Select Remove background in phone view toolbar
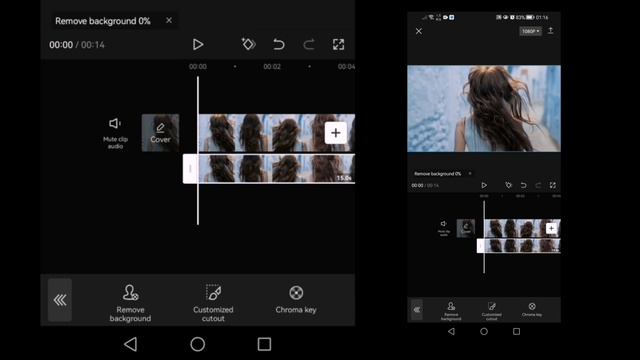The height and width of the screenshot is (360, 640). click(451, 311)
